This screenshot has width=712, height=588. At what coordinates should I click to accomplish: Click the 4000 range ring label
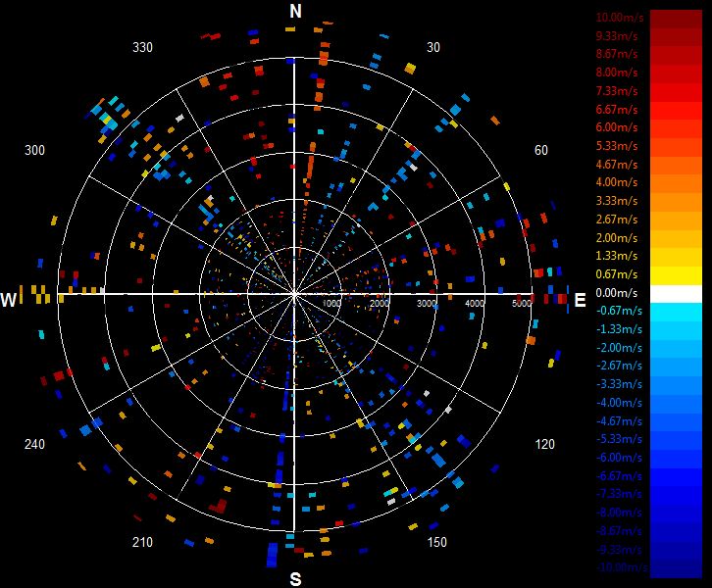pyautogui.click(x=474, y=303)
